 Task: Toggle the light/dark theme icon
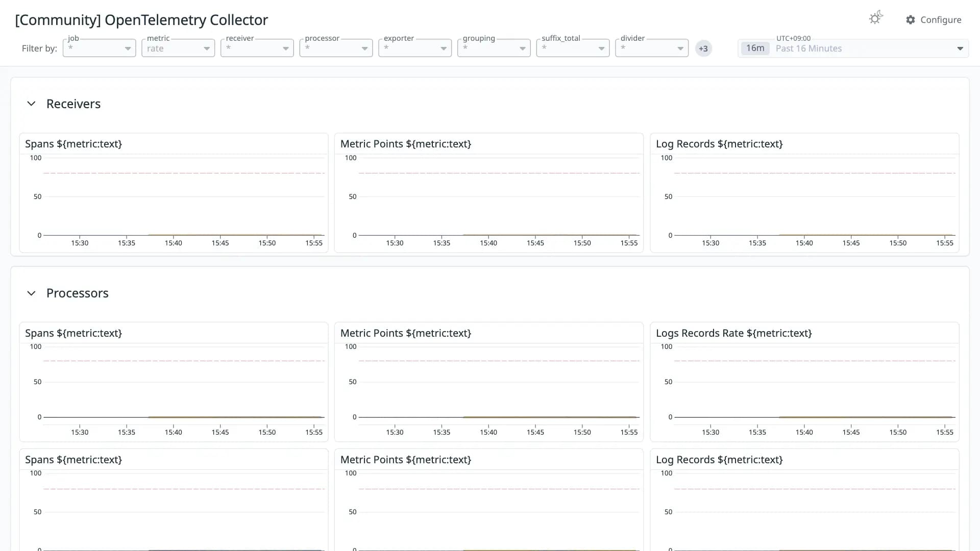point(876,18)
